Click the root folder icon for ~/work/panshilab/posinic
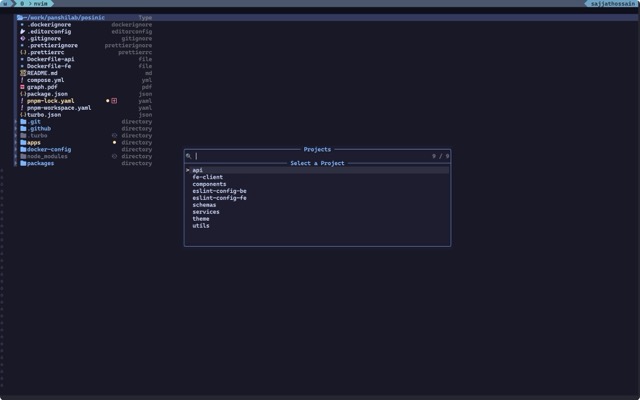Viewport: 640px width, 400px height. pos(20,18)
